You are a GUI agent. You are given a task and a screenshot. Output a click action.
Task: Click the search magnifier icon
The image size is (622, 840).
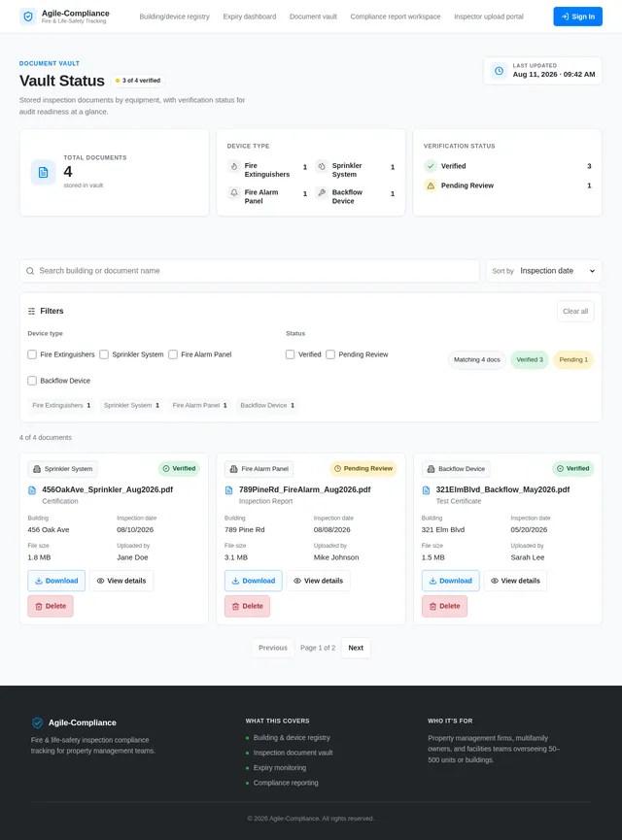(30, 271)
